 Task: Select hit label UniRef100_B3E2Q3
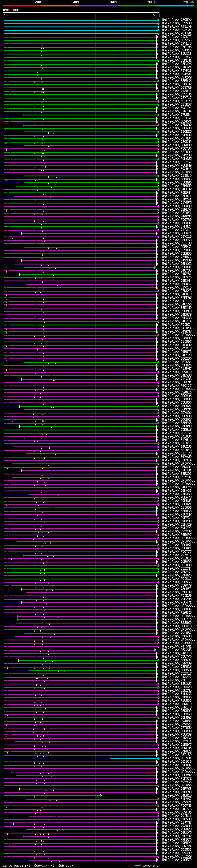[177, 474]
